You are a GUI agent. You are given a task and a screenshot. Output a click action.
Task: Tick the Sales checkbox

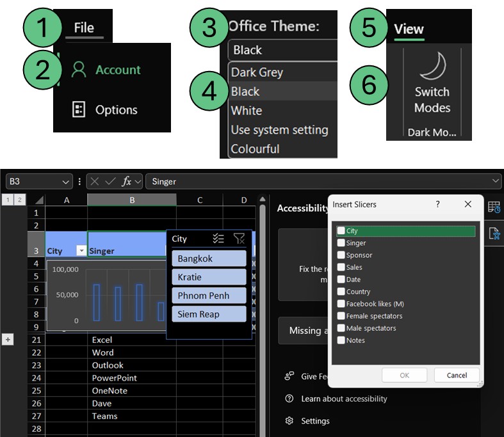pos(341,267)
